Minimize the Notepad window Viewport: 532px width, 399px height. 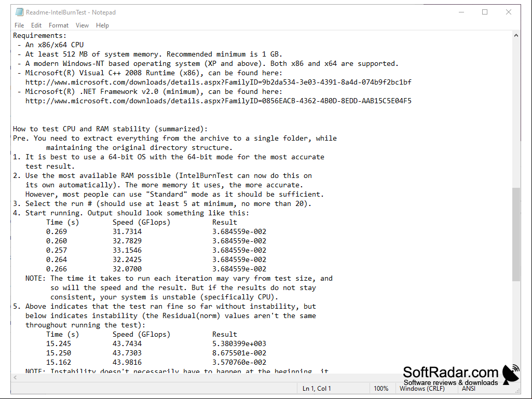tap(461, 12)
